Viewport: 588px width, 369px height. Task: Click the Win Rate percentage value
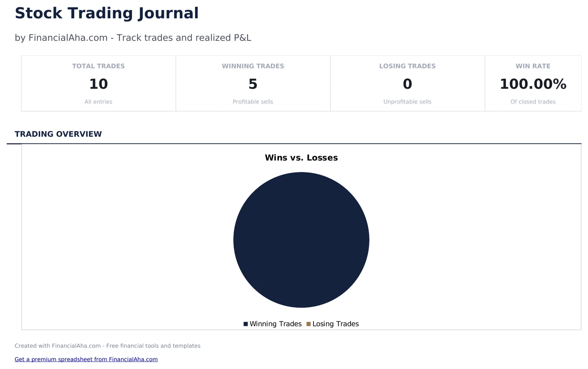pyautogui.click(x=533, y=84)
